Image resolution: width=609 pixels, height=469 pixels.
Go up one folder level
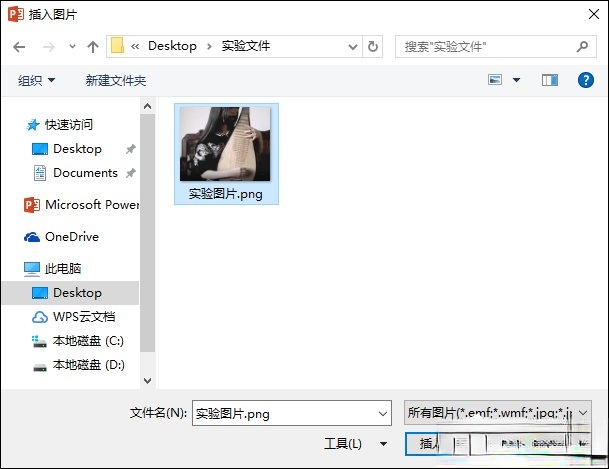click(93, 47)
